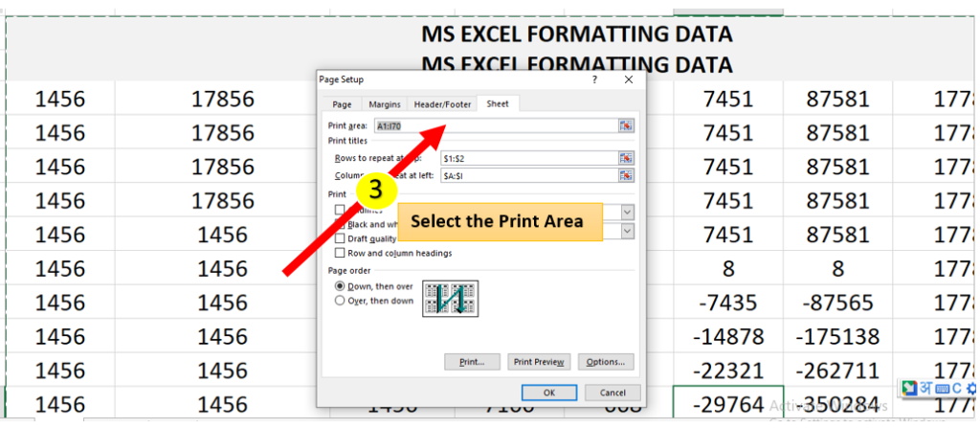Open Page Setup help question mark
The width and height of the screenshot is (980, 428).
[x=594, y=79]
